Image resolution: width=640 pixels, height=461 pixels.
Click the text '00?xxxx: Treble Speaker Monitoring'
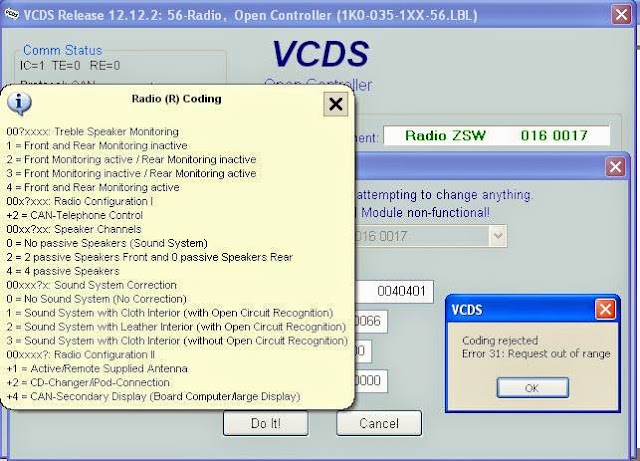tap(93, 131)
